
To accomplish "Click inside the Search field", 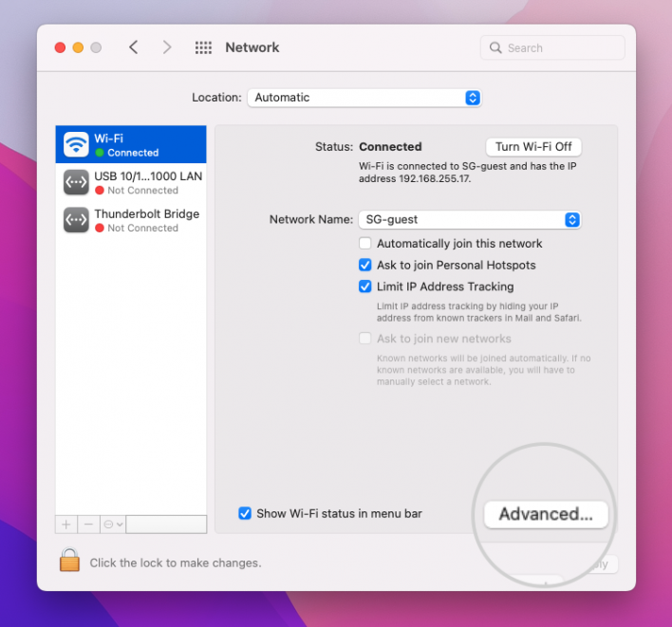I will (552, 47).
